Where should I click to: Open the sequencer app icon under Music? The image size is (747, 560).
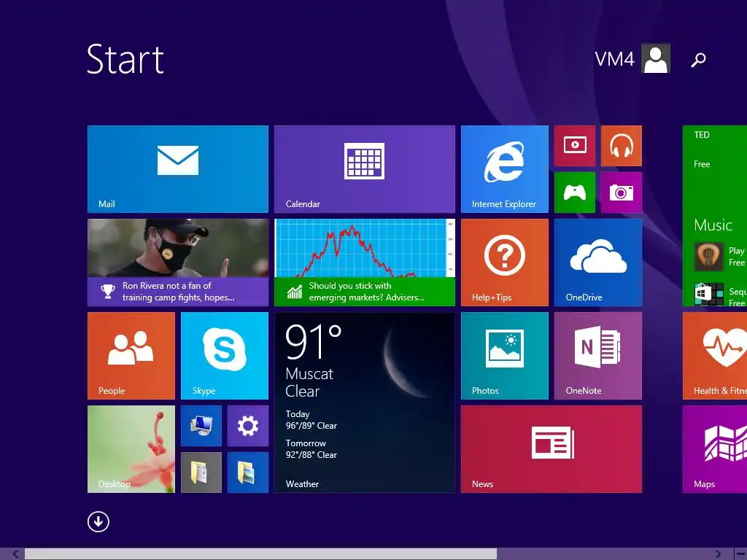tap(708, 295)
